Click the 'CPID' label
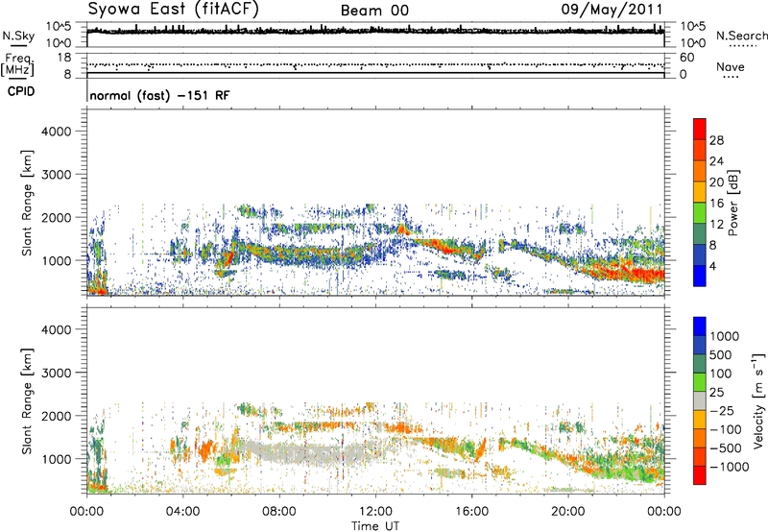Image resolution: width=768 pixels, height=532 pixels. 21,91
